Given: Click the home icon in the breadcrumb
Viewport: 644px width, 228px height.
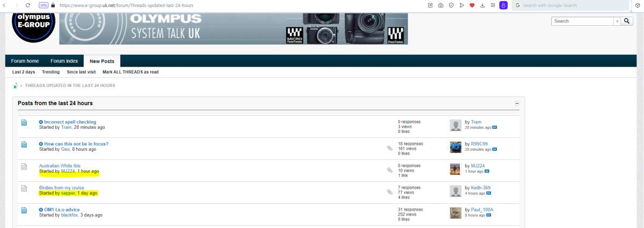Looking at the screenshot, I should (16, 86).
